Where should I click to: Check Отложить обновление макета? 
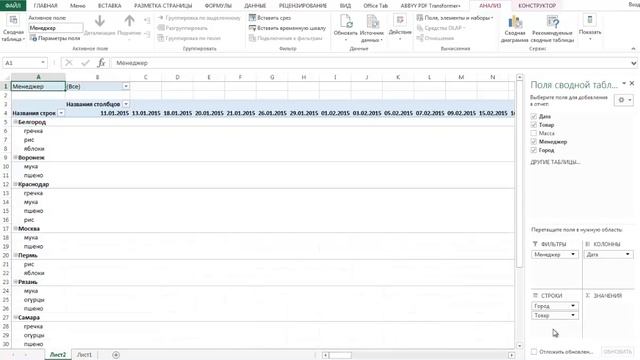534,351
